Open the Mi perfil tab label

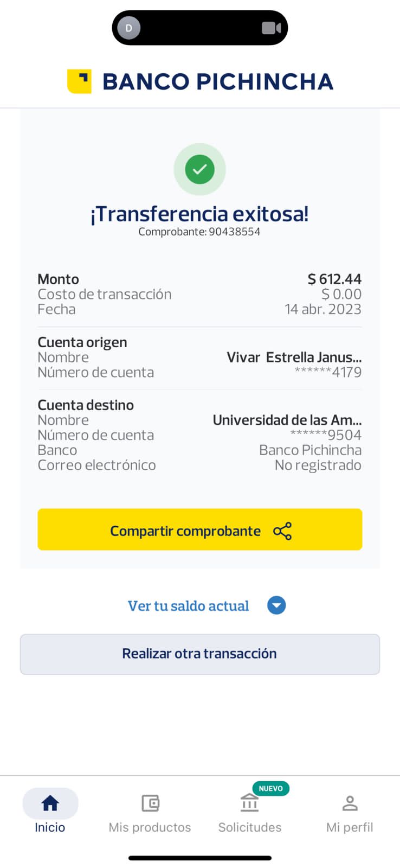[x=350, y=827]
